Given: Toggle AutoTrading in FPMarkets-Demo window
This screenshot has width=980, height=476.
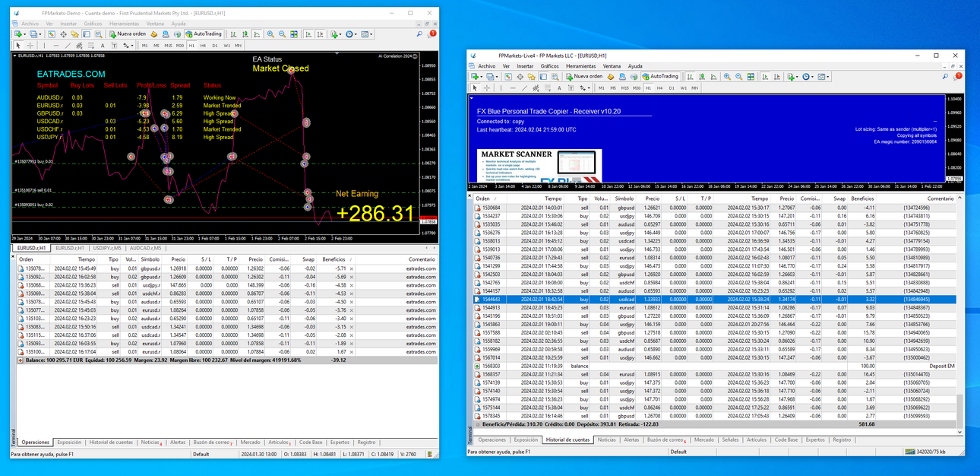Looking at the screenshot, I should click(204, 34).
